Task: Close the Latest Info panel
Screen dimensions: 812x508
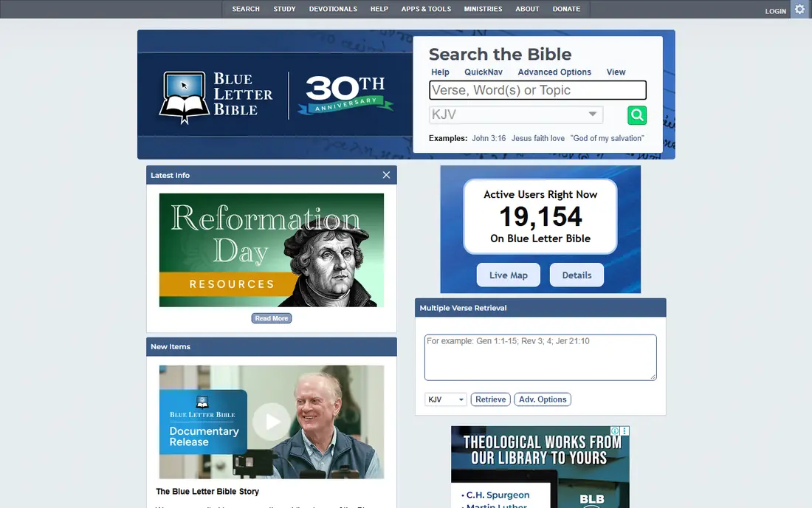Action: click(x=386, y=175)
